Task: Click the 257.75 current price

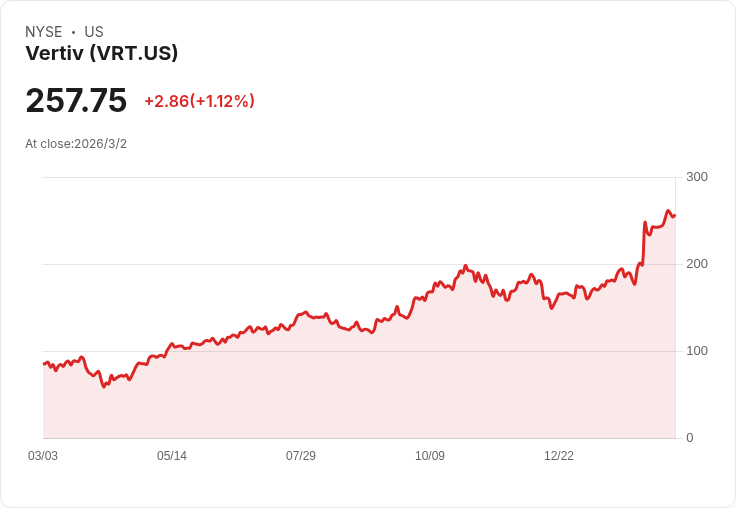Action: pos(76,101)
